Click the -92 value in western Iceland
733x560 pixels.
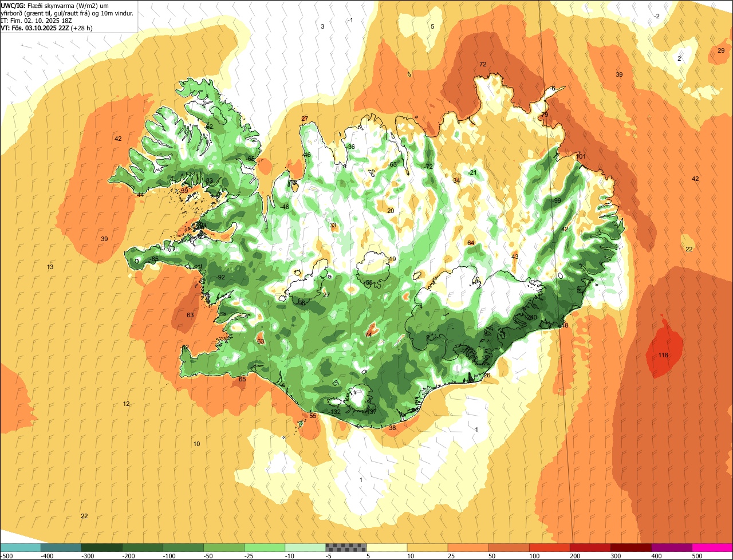click(220, 277)
